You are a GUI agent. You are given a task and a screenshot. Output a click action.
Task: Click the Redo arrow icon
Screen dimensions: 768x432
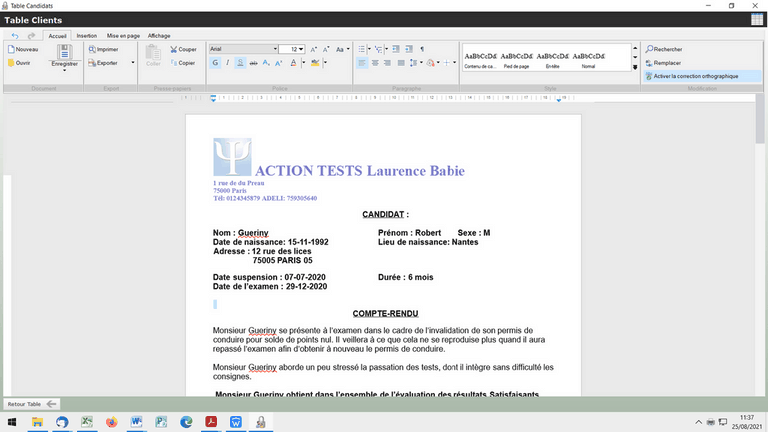31,36
